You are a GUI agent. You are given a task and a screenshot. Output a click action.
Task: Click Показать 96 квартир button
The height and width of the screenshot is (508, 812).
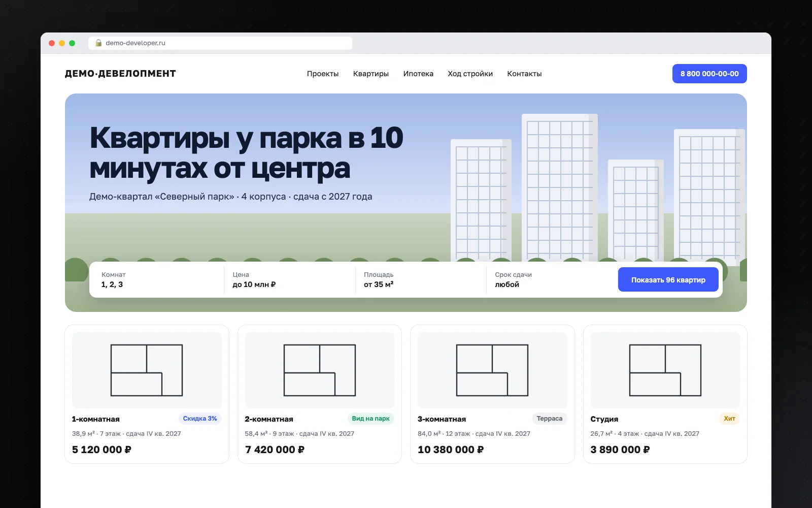[x=668, y=279]
